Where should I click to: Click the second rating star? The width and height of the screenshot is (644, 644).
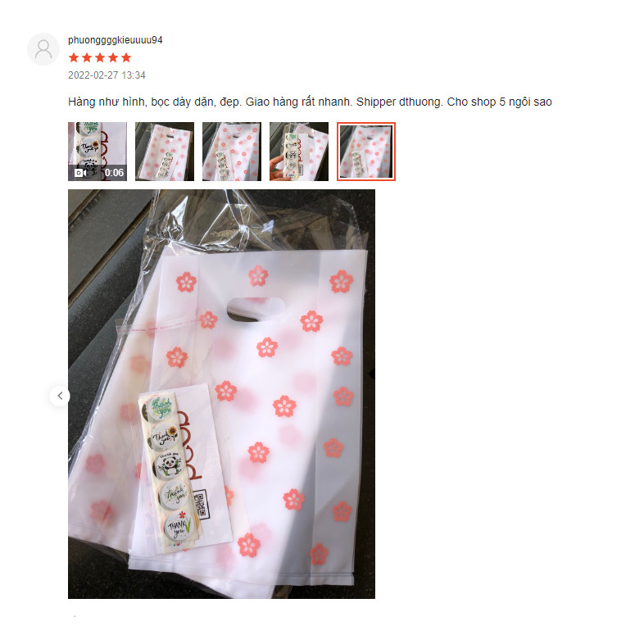coord(87,57)
